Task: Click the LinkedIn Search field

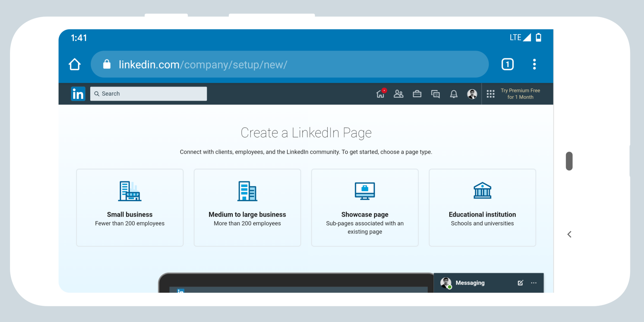Action: 148,94
